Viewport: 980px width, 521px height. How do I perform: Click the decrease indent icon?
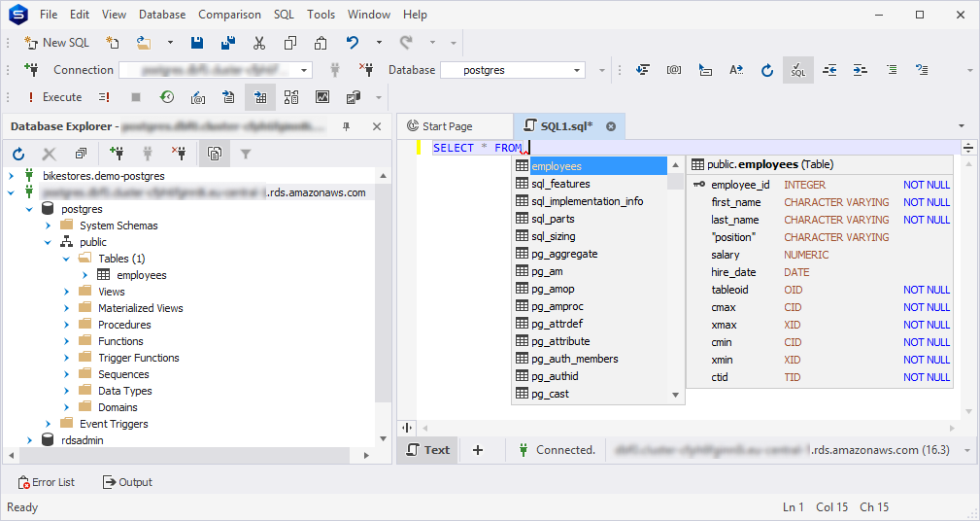[829, 70]
